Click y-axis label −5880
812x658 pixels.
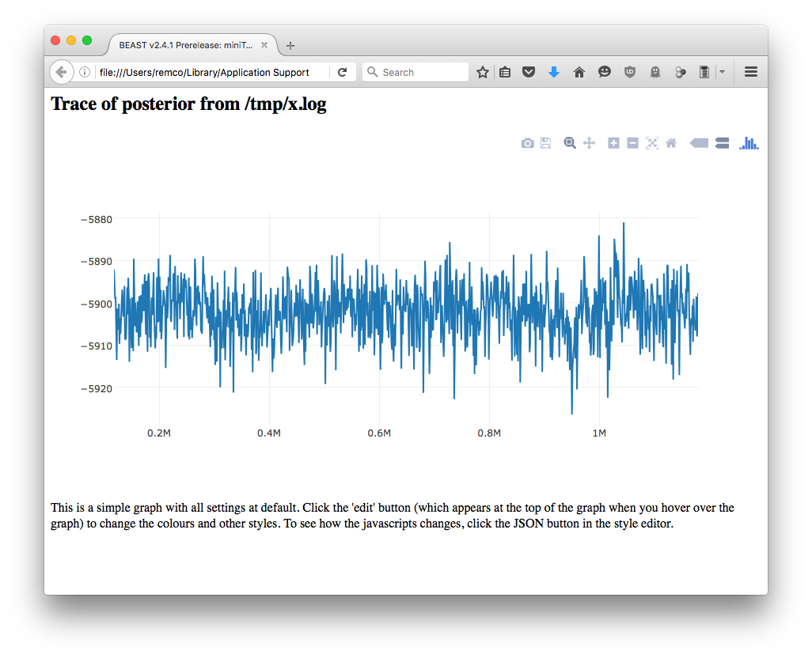[97, 219]
